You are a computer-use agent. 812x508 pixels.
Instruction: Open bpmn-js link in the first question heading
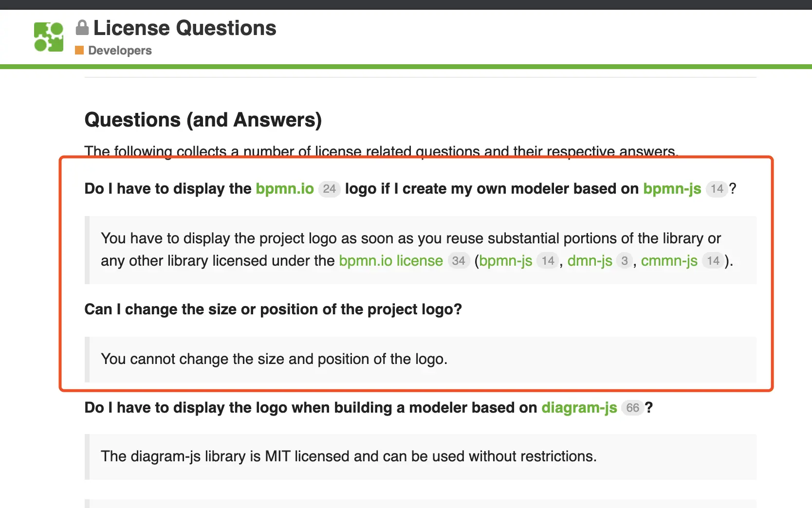672,188
